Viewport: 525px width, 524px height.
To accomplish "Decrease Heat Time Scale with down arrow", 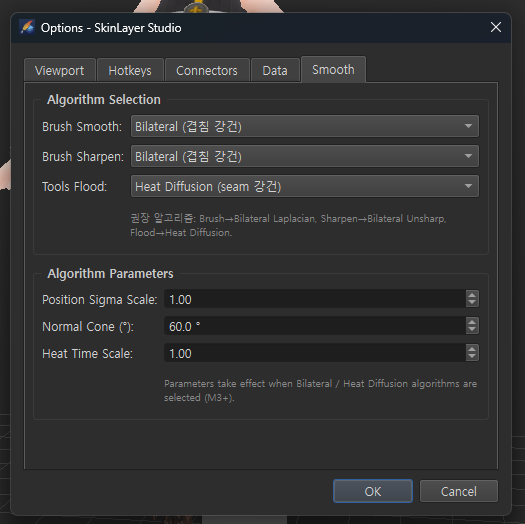I will click(472, 357).
